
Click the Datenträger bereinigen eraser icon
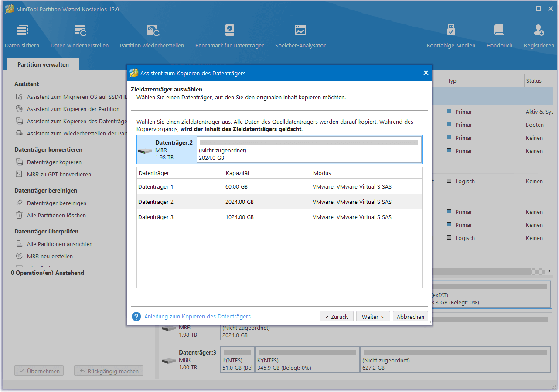tap(19, 203)
